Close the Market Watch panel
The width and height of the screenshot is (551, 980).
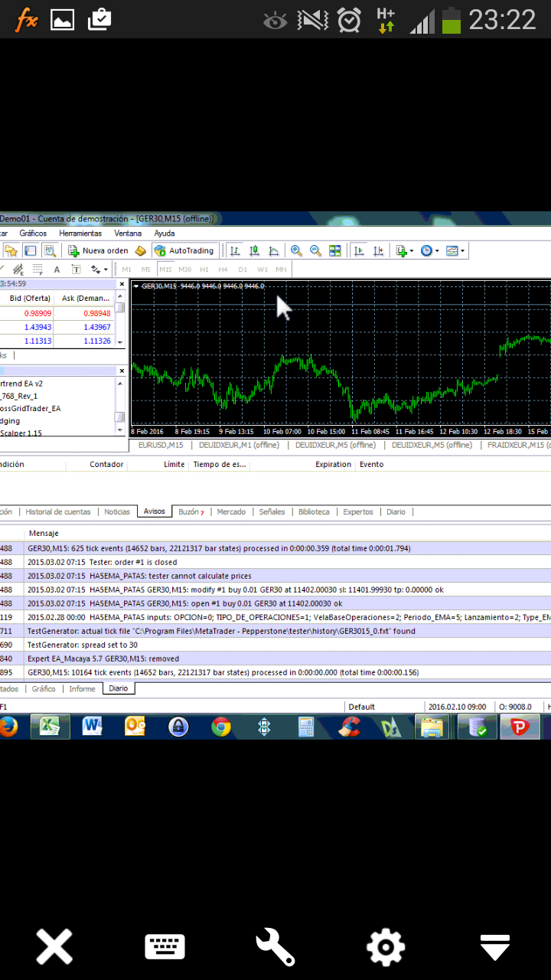click(x=121, y=284)
